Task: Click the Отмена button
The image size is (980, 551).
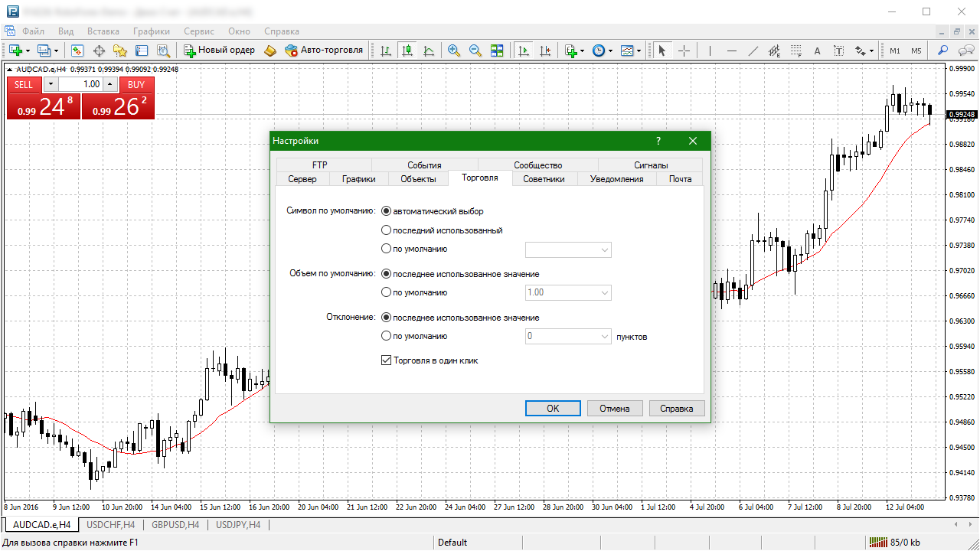Action: pos(614,409)
